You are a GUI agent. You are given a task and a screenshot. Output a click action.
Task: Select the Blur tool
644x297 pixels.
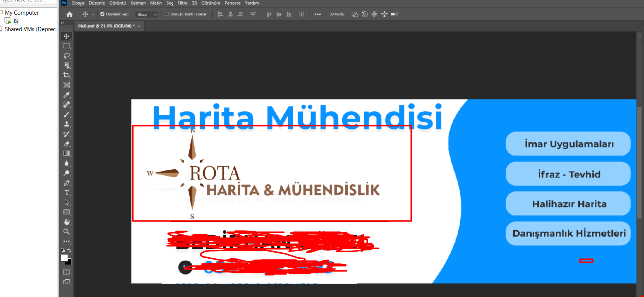click(x=67, y=163)
